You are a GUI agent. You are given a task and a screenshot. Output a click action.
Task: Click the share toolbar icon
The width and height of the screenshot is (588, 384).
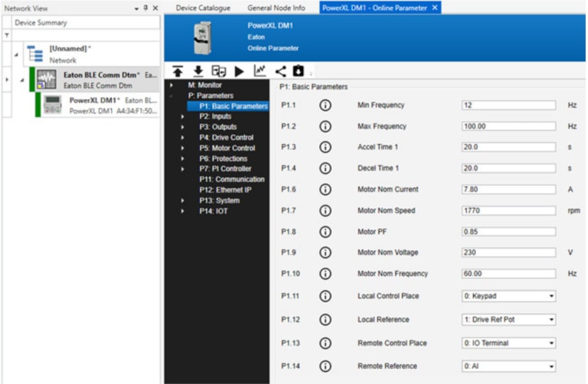click(x=280, y=71)
